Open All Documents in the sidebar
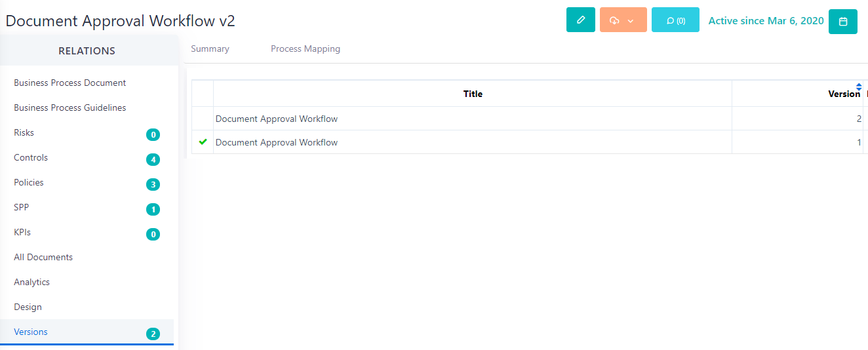The image size is (868, 350). pos(43,257)
